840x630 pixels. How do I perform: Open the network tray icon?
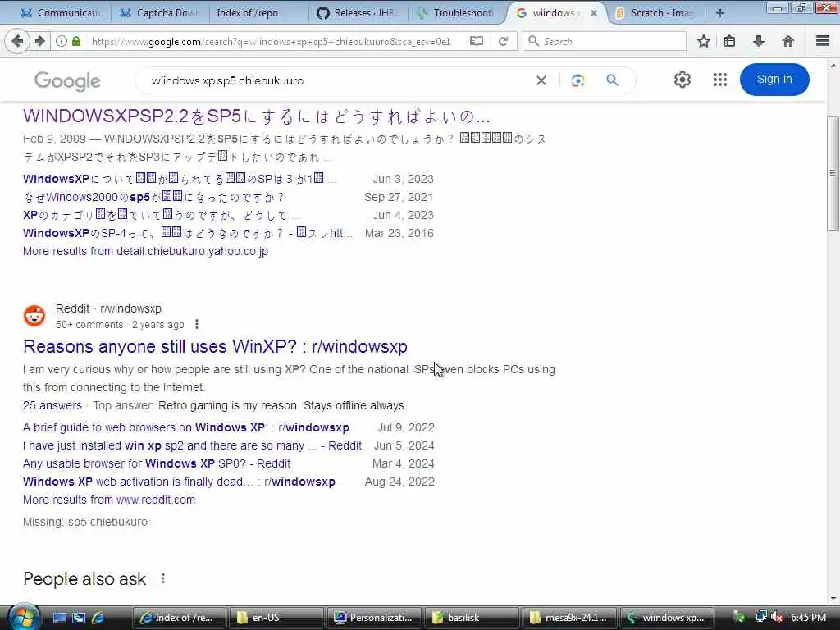pos(760,617)
